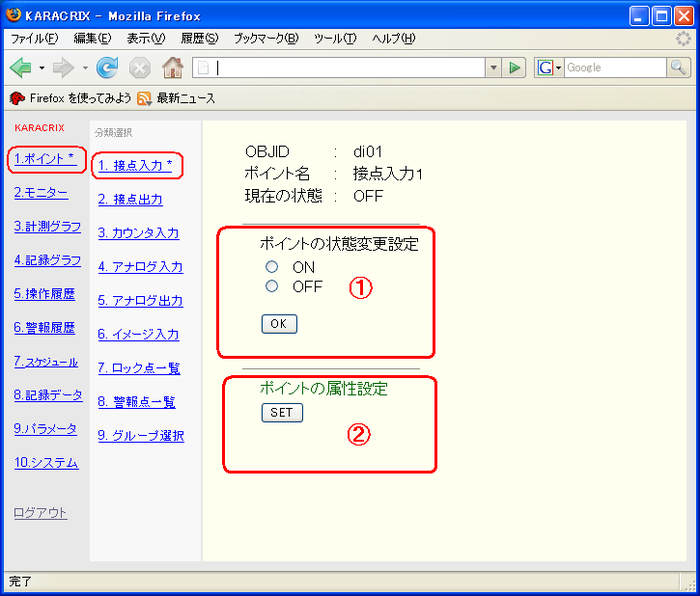Open the ヘルプ(H) menu
The height and width of the screenshot is (596, 700).
tap(394, 39)
